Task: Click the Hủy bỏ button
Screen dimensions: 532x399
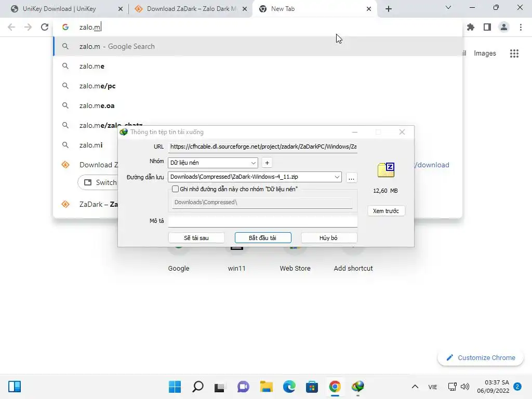Action: click(328, 238)
